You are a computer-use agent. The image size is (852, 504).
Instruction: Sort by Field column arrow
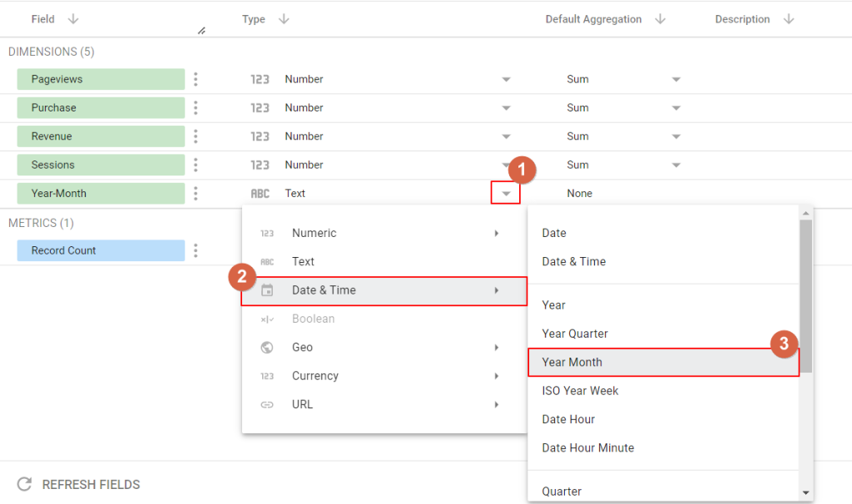73,19
